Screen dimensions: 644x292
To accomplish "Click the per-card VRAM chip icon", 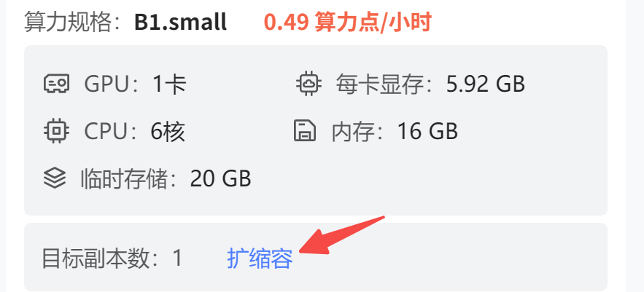I will click(x=309, y=84).
